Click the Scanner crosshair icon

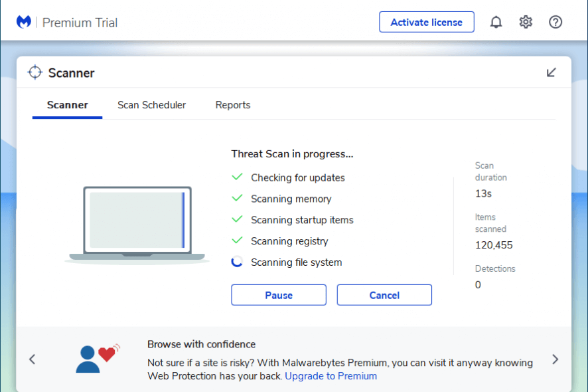click(35, 72)
